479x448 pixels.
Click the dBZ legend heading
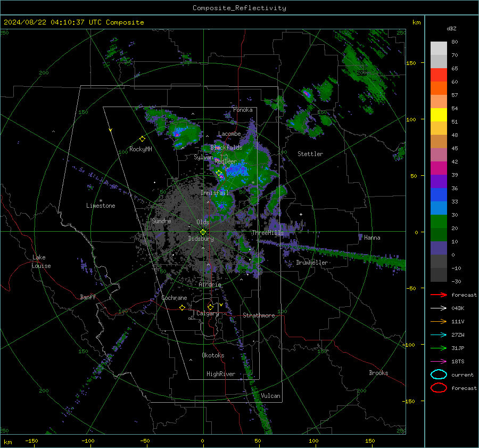pyautogui.click(x=451, y=29)
